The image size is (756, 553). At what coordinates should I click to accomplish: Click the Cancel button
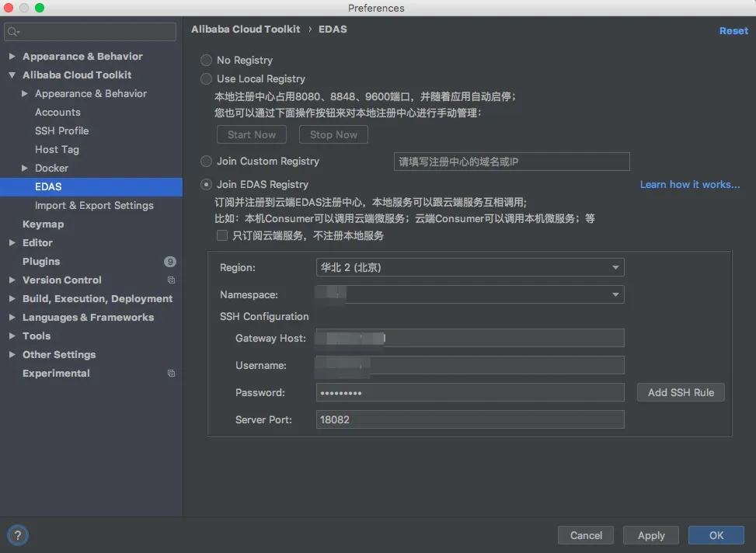586,535
